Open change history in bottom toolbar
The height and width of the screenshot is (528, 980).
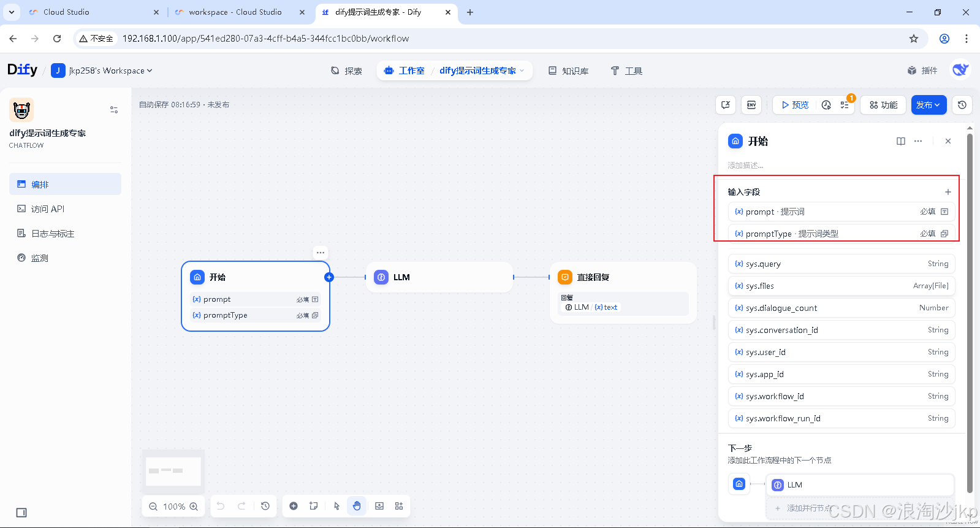coord(265,506)
